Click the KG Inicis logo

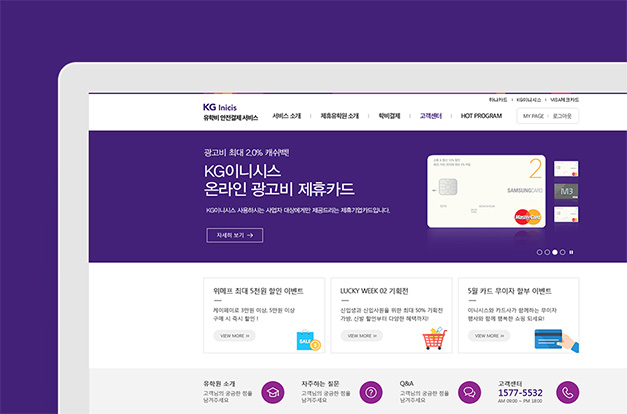(x=220, y=107)
